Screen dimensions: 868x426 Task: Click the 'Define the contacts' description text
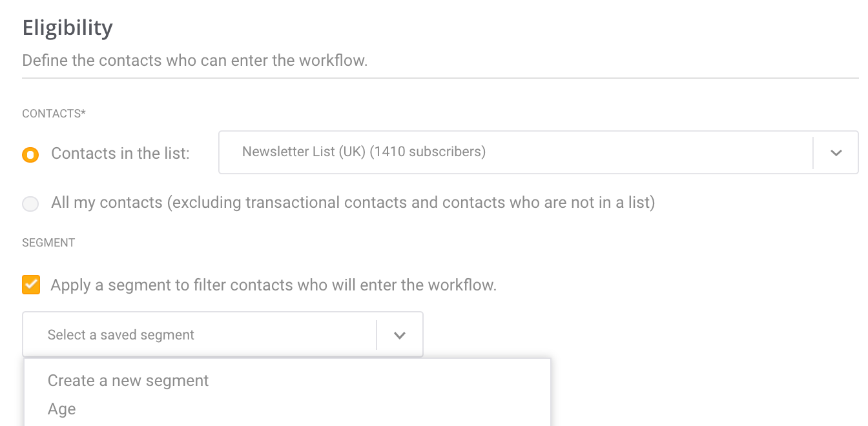tap(195, 61)
